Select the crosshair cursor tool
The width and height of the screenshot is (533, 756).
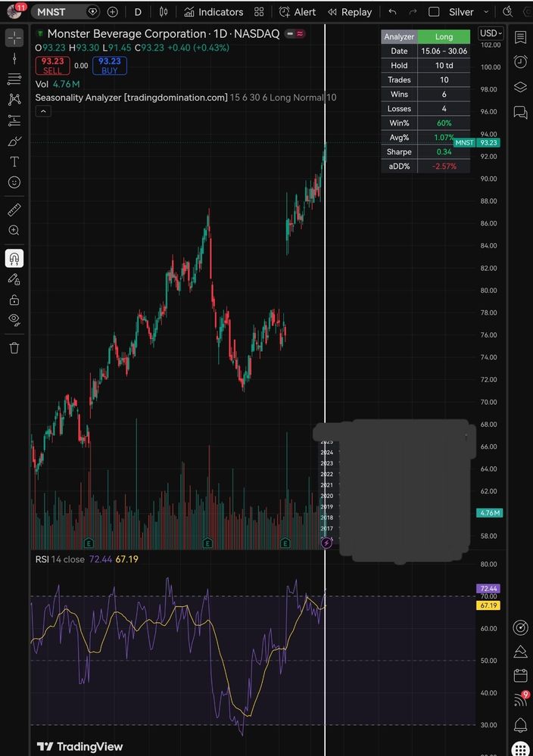coord(14,38)
